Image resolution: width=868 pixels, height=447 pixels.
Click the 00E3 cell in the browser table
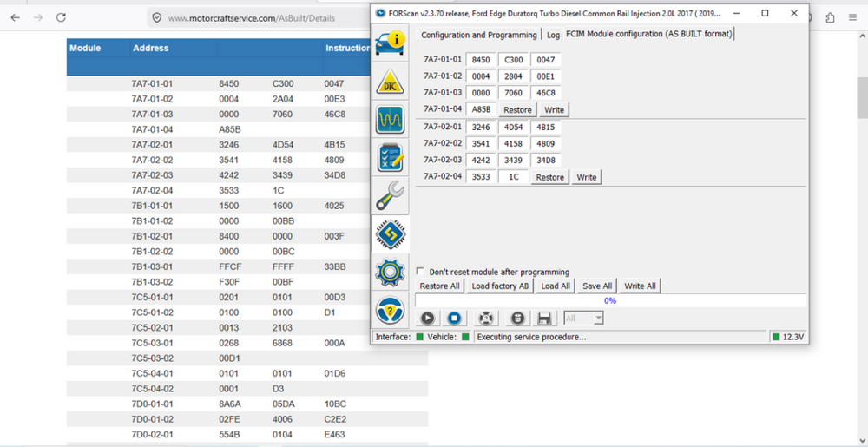coord(334,99)
